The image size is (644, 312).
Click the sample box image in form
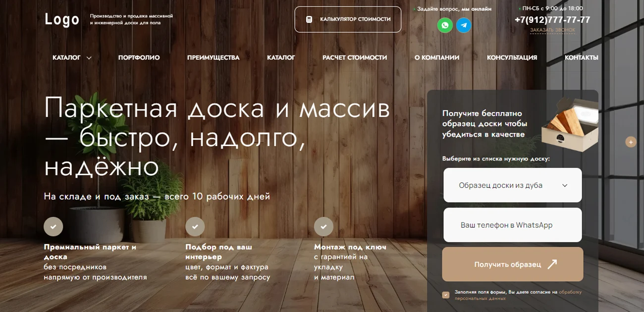tap(569, 125)
